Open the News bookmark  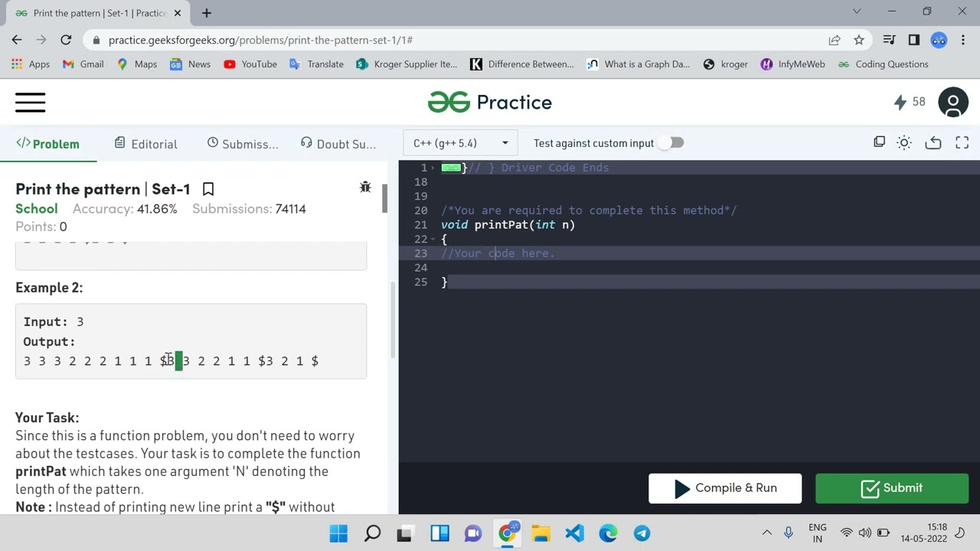tap(190, 64)
